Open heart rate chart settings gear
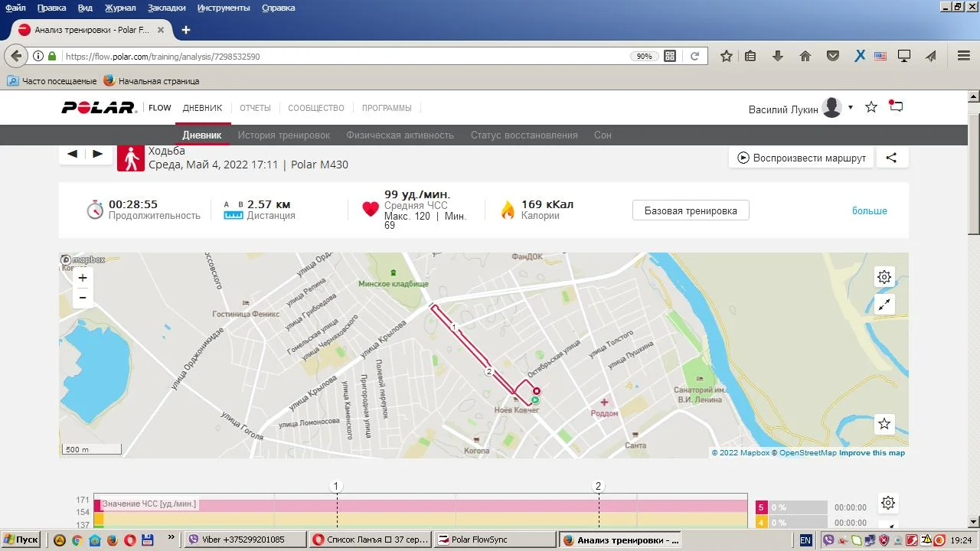The image size is (980, 551). 888,503
